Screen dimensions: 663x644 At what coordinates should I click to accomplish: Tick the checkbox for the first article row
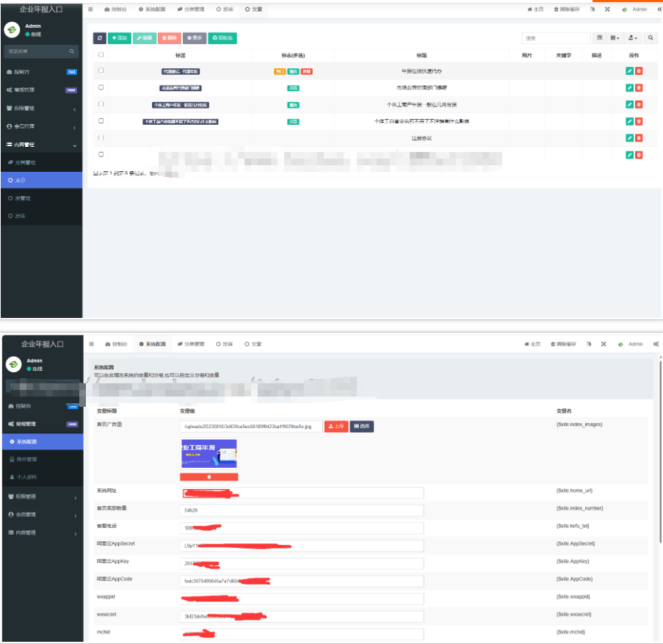pos(101,70)
